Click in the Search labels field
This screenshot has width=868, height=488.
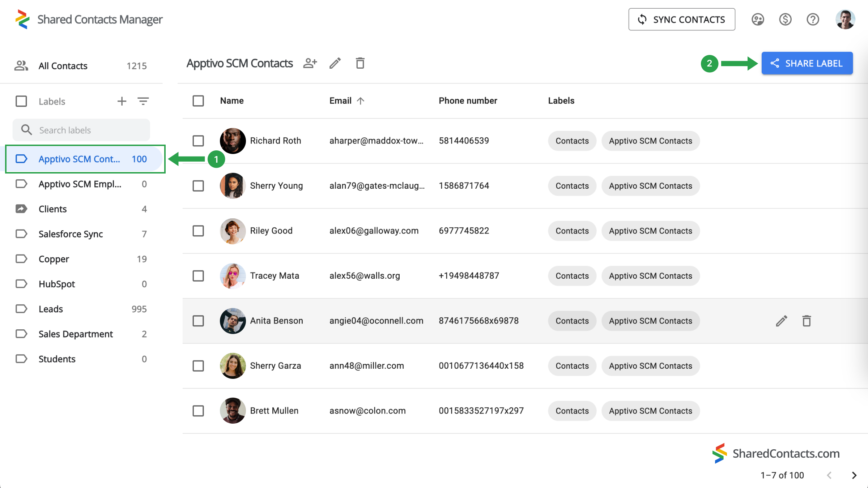[81, 130]
